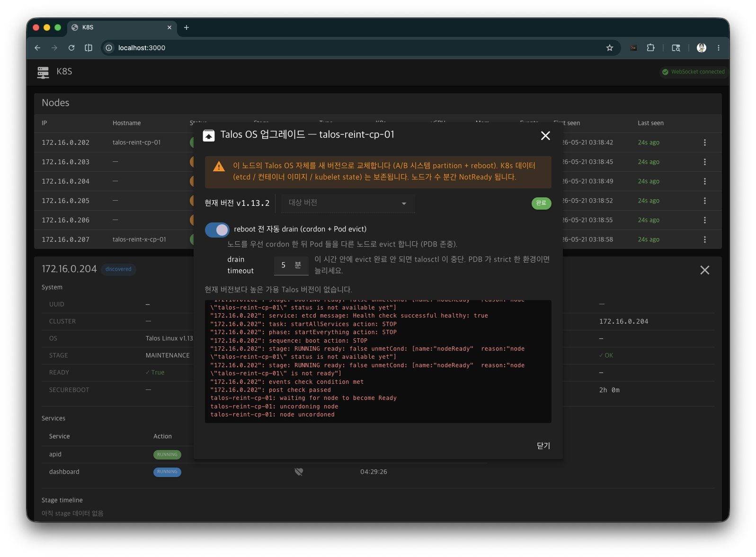
Task: Click the K8S server logo icon
Action: (x=43, y=72)
